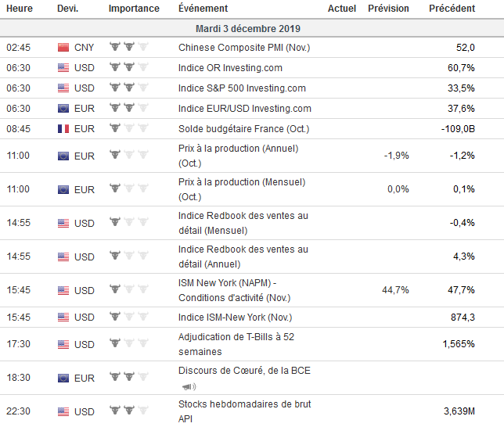Image resolution: width=504 pixels, height=427 pixels.
Task: Open Solde budgétaire France (Oct.) event
Action: (x=244, y=128)
